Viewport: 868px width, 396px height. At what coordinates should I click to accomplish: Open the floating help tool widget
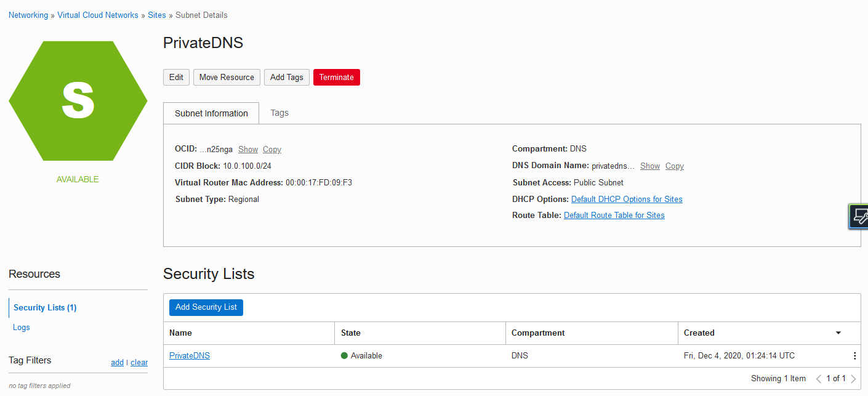tap(859, 217)
